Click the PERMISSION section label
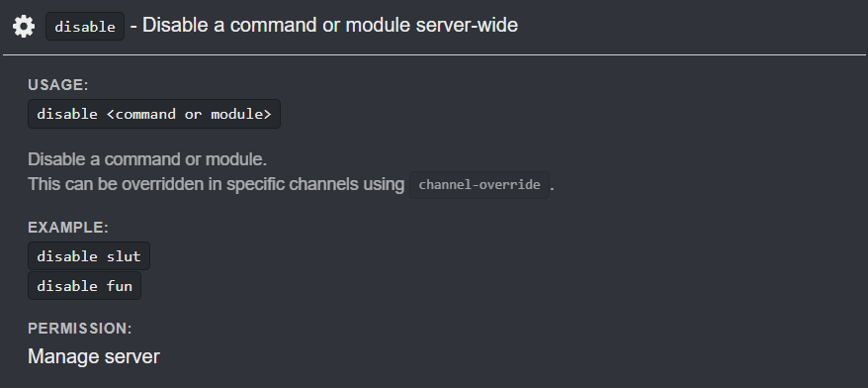This screenshot has height=388, width=868. [x=80, y=329]
